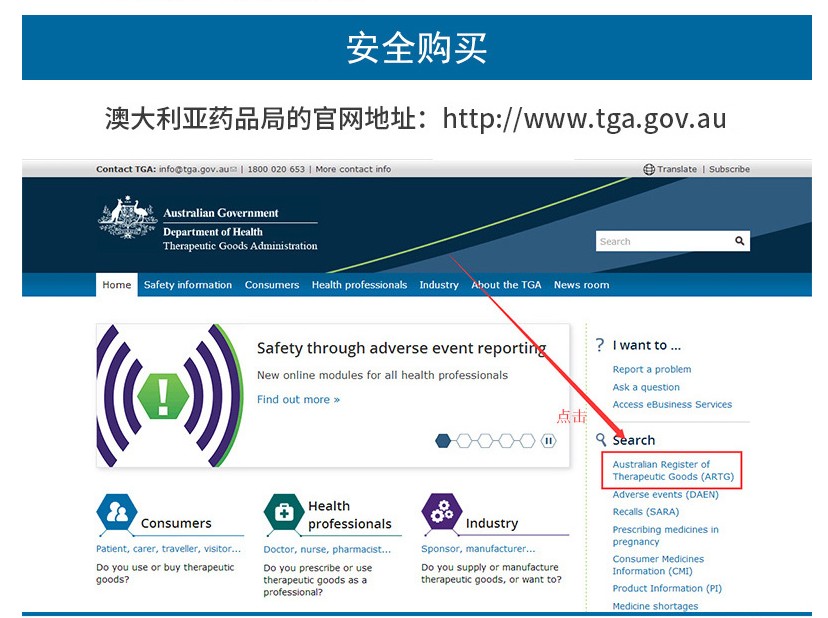Open Prescribing medicines in pregnancy link
Viewport: 828px width, 618px height.
click(665, 535)
